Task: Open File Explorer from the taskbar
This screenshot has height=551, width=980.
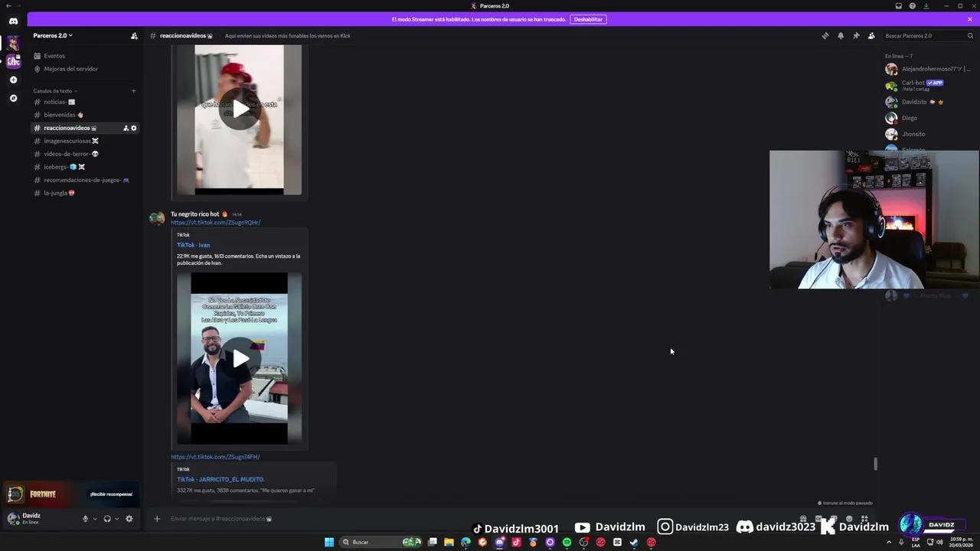Action: pos(449,542)
